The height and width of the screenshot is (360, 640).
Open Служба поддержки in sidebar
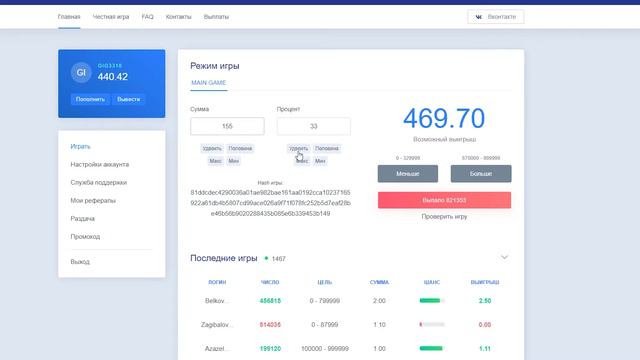tap(98, 182)
